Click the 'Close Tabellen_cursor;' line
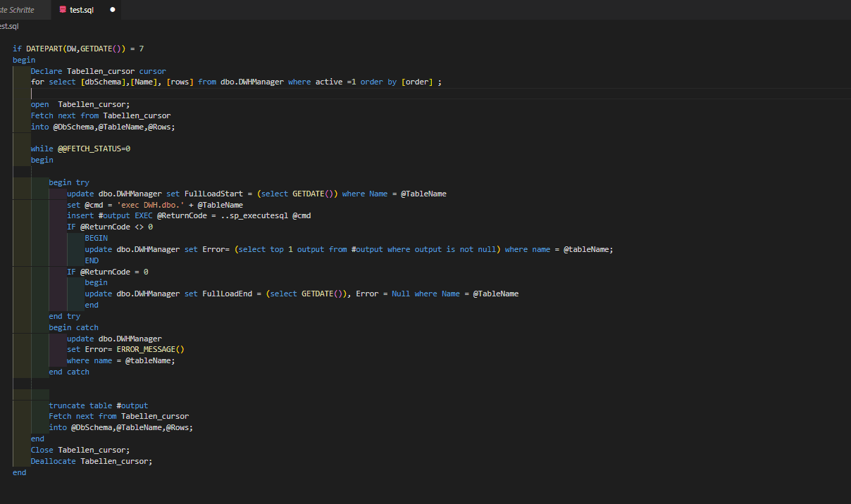The width and height of the screenshot is (851, 504). (x=80, y=450)
